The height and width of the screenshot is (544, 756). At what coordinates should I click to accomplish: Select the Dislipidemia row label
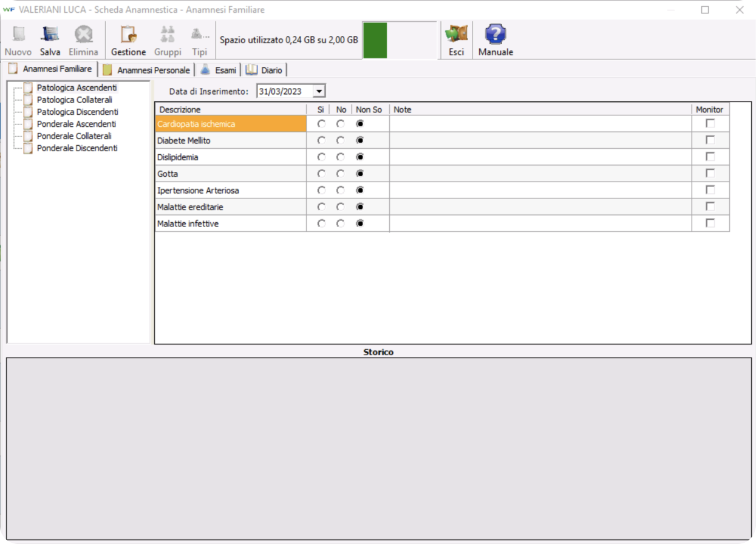(231, 157)
